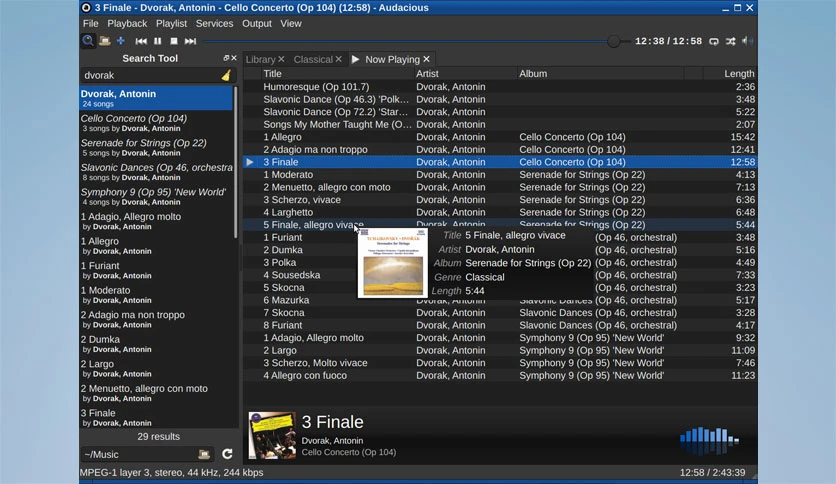Click the Add Files plus icon
The width and height of the screenshot is (836, 484).
121,41
